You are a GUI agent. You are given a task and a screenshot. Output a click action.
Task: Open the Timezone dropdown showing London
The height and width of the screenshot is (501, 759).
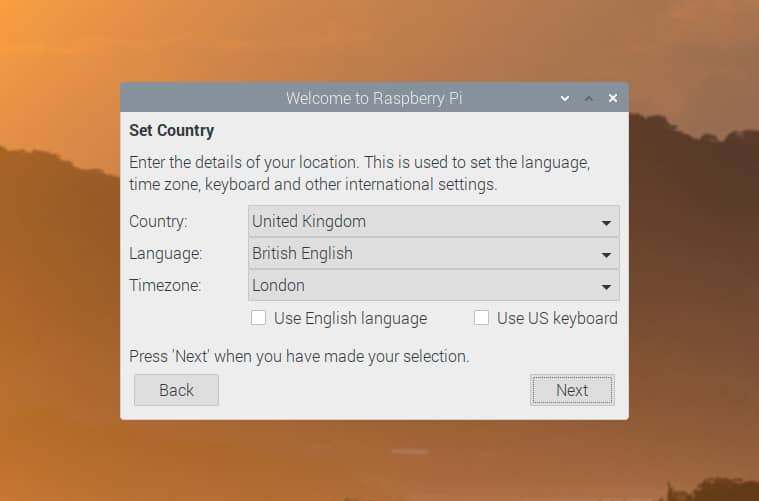click(434, 285)
